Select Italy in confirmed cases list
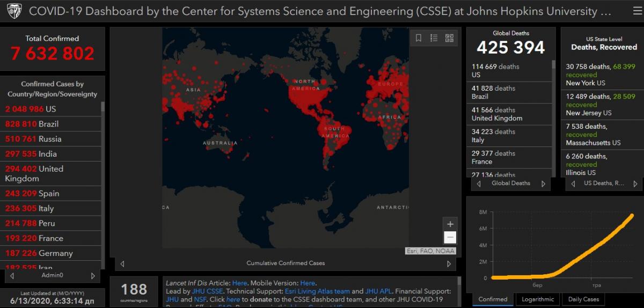The height and width of the screenshot is (308, 644). point(50,209)
